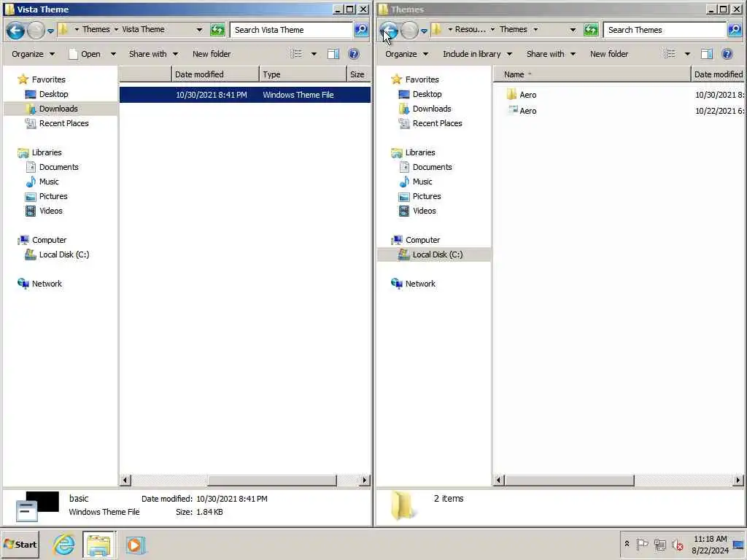Show hidden tray icons

[x=627, y=544]
